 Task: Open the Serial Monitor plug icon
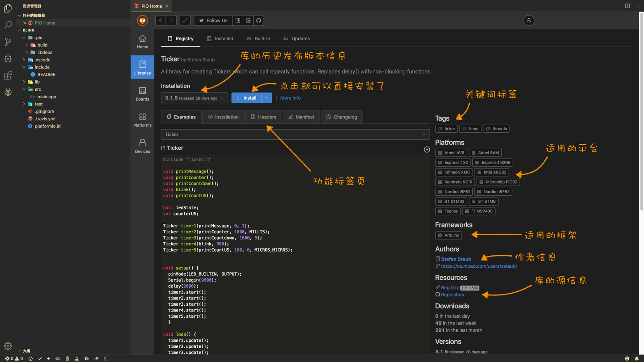click(96, 358)
